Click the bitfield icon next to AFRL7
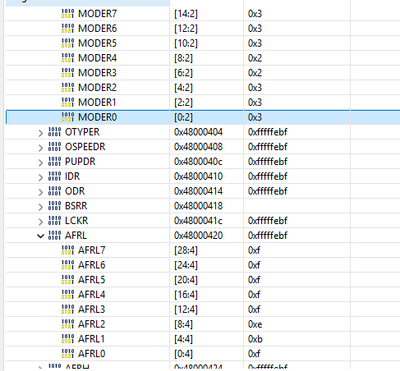 tap(68, 250)
